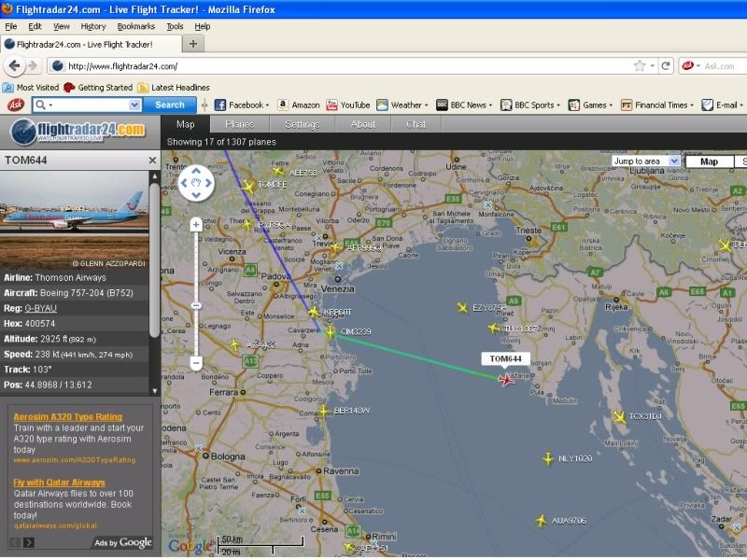Click the info panel scrollbar down arrow

154,391
